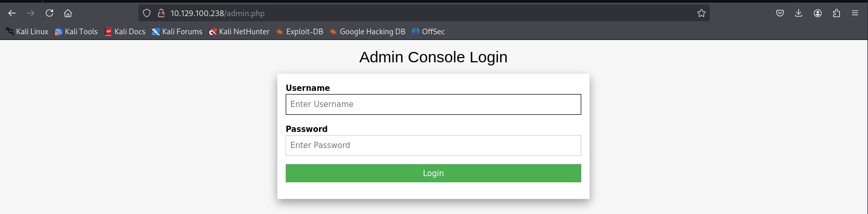Open the hamburger application menu
Image resolution: width=868 pixels, height=214 pixels.
[x=855, y=13]
